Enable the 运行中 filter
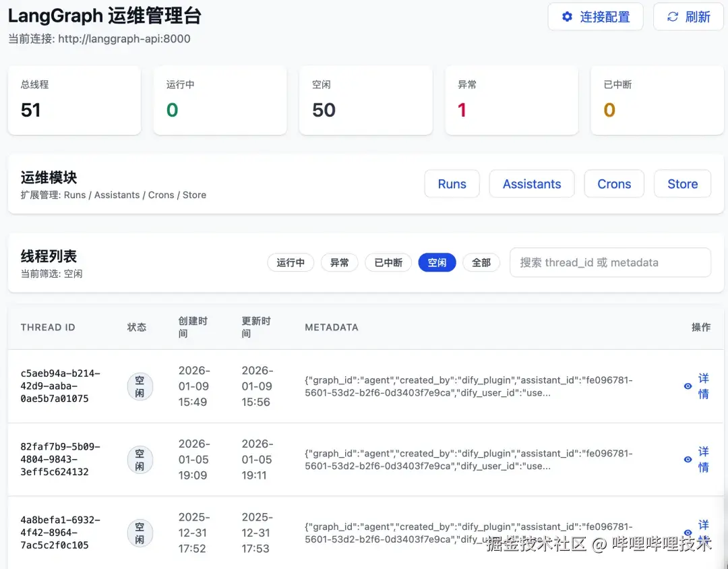 pyautogui.click(x=291, y=262)
